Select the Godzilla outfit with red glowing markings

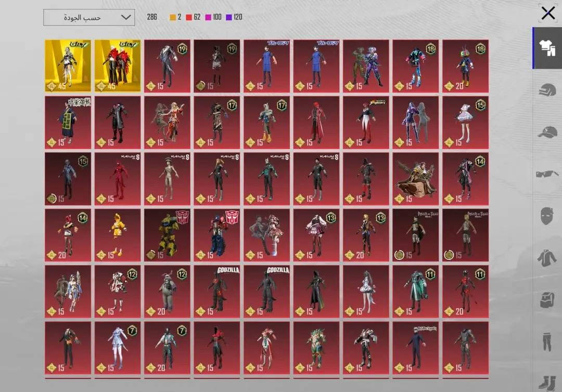coord(217,292)
